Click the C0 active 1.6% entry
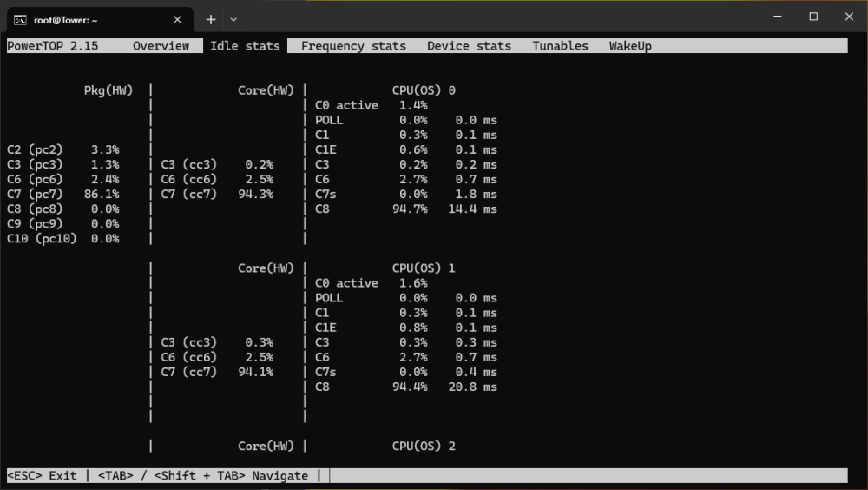This screenshot has width=868, height=490. pyautogui.click(x=372, y=283)
